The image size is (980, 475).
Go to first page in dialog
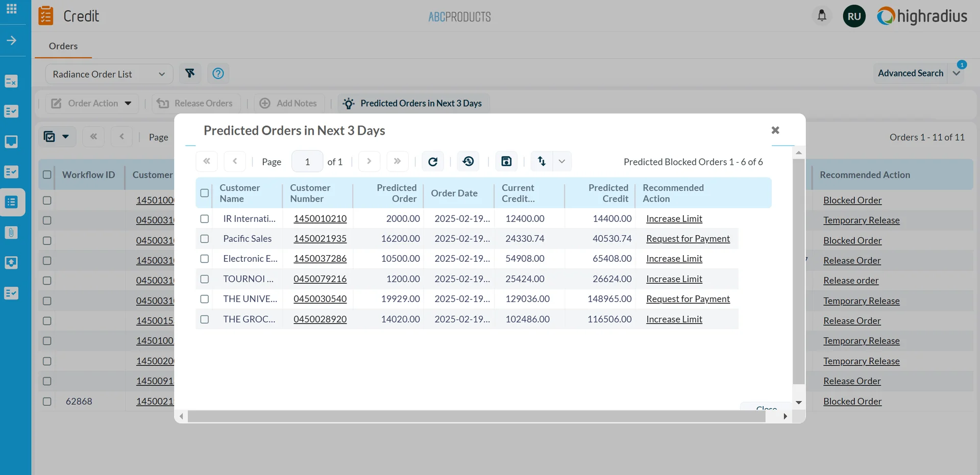(207, 161)
